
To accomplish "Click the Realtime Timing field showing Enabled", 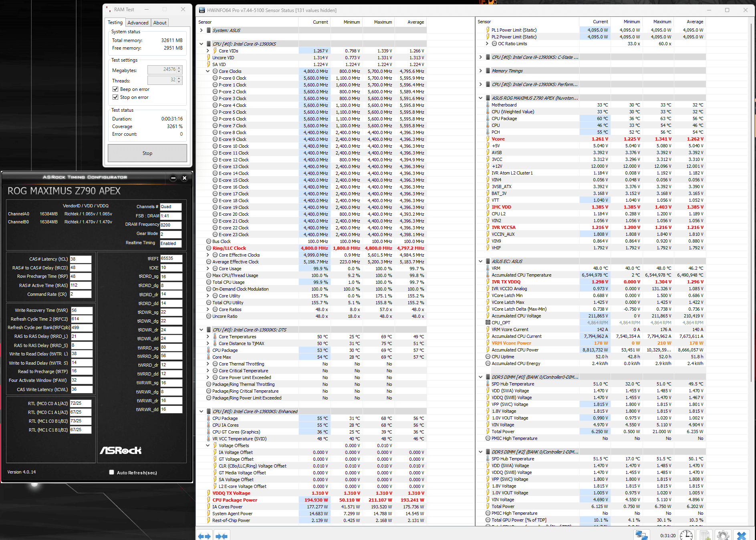I will [171, 243].
